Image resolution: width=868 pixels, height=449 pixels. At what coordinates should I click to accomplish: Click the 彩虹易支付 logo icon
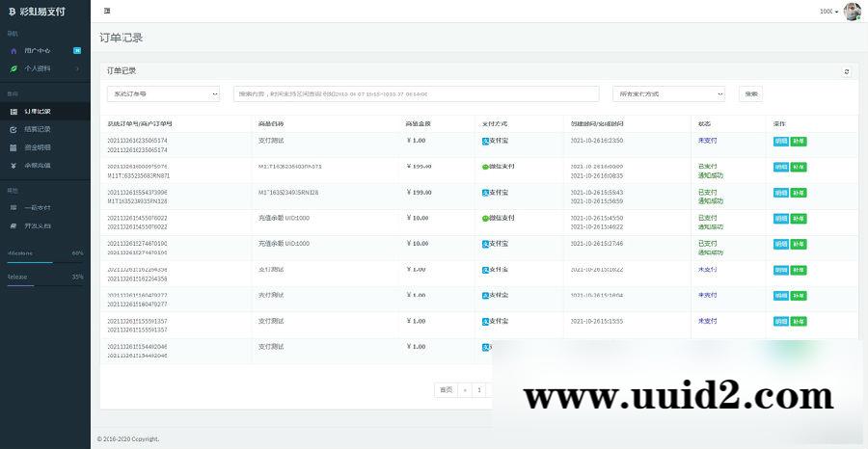(x=12, y=12)
